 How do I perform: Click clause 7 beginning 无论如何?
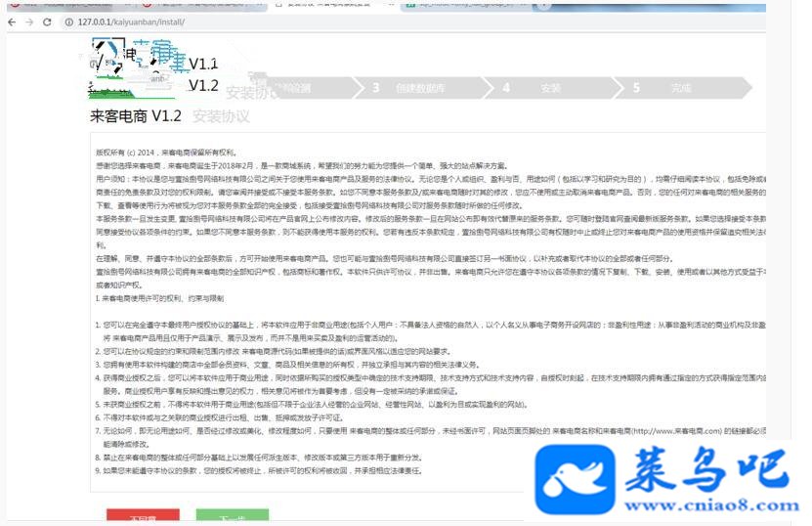pyautogui.click(x=431, y=437)
